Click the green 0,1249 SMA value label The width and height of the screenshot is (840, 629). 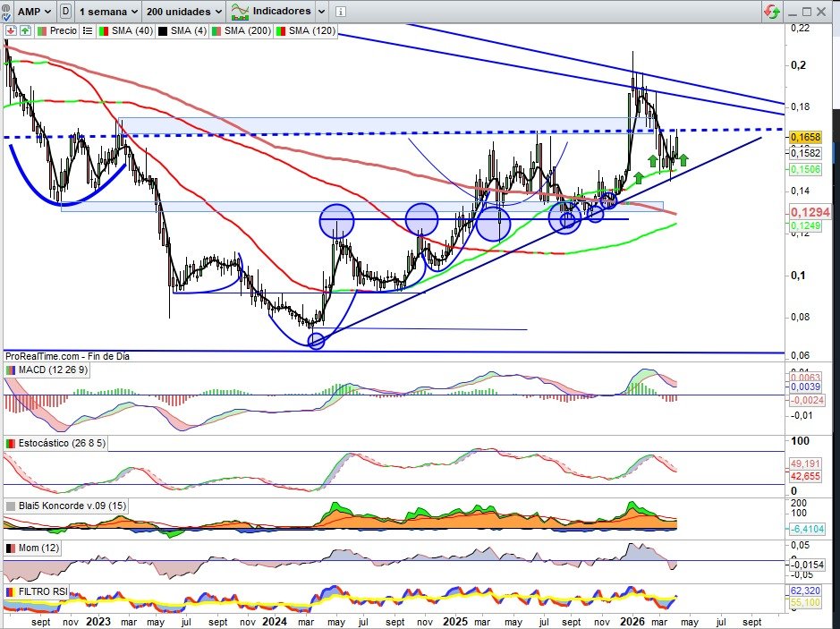point(806,225)
